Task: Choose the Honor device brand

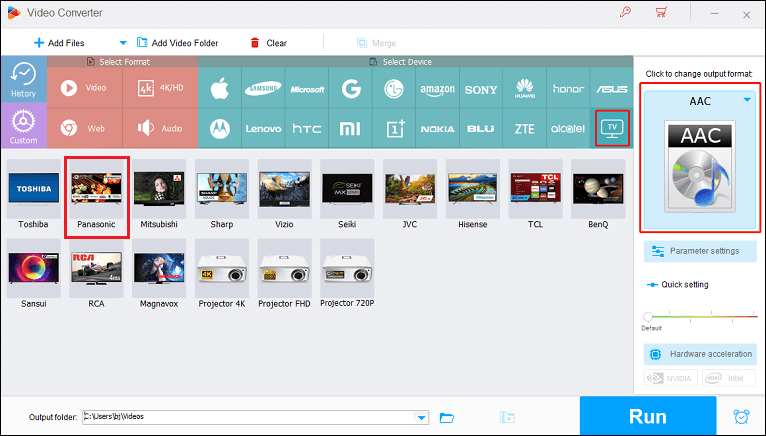Action: [568, 88]
